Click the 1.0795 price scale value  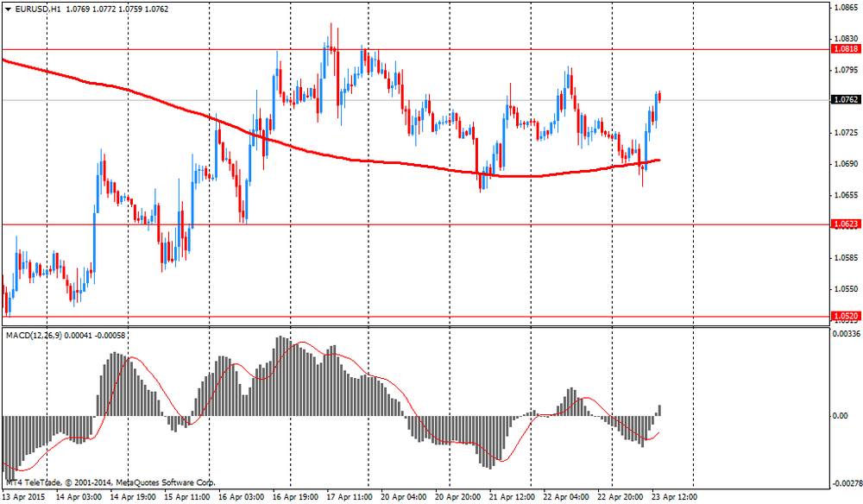847,70
